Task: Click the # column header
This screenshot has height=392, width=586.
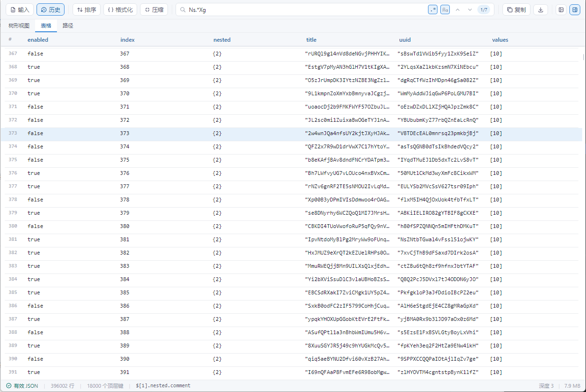Action: coord(10,39)
